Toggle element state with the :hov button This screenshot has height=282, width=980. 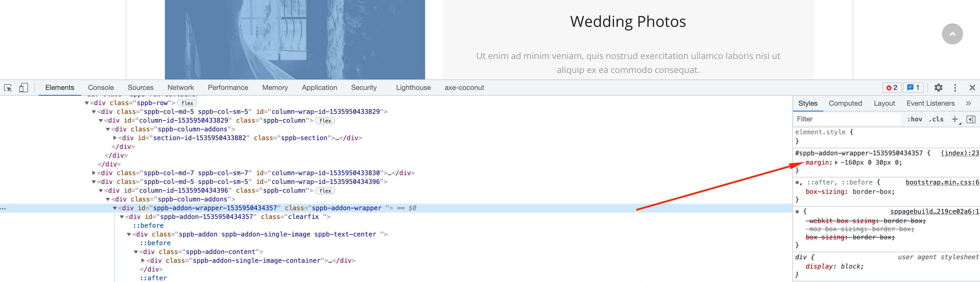(x=915, y=119)
